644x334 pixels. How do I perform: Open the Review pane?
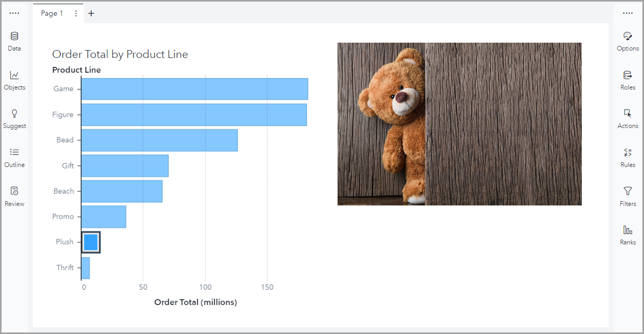click(14, 192)
